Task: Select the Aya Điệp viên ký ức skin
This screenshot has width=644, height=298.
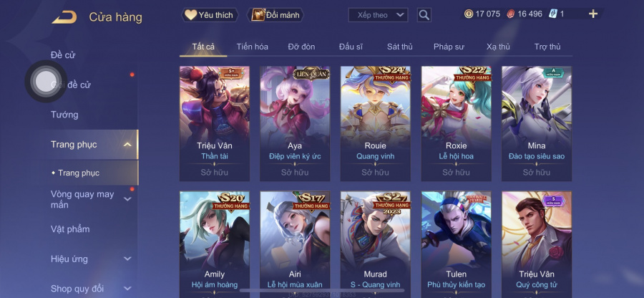Action: [x=295, y=124]
